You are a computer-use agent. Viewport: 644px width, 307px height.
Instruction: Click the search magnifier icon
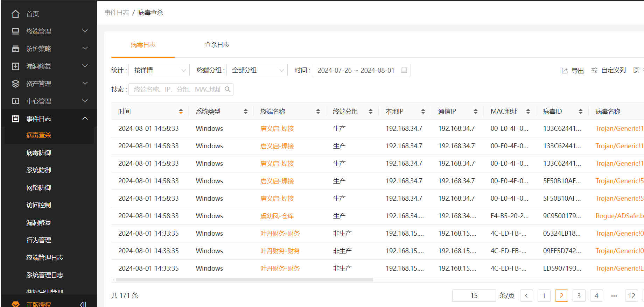227,90
